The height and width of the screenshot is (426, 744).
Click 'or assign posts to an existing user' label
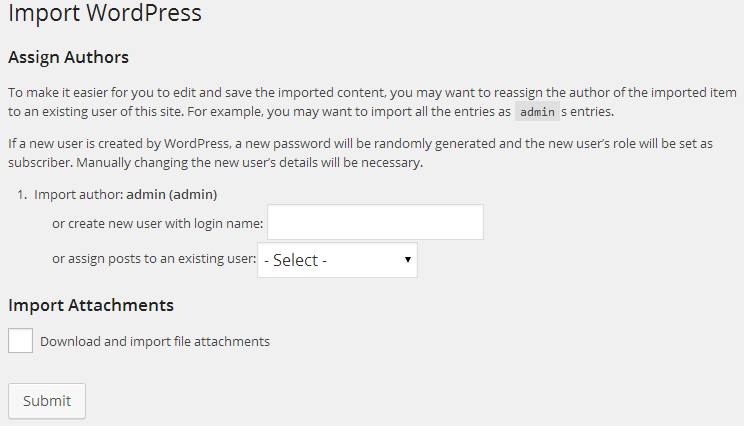(x=153, y=259)
